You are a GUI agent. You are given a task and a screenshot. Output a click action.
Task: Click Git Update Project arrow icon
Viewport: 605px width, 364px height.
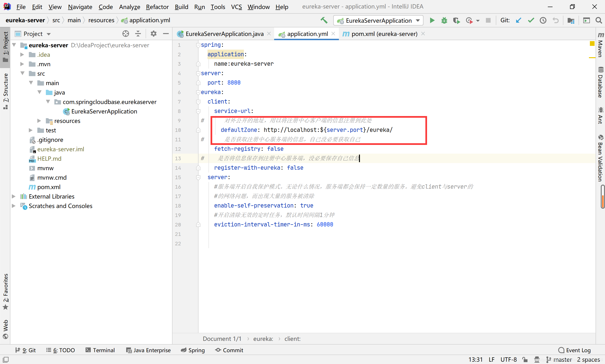click(x=519, y=20)
